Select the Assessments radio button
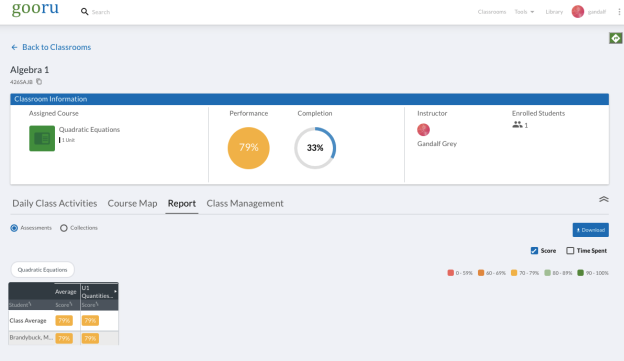Image resolution: width=624 pixels, height=361 pixels. tap(14, 228)
